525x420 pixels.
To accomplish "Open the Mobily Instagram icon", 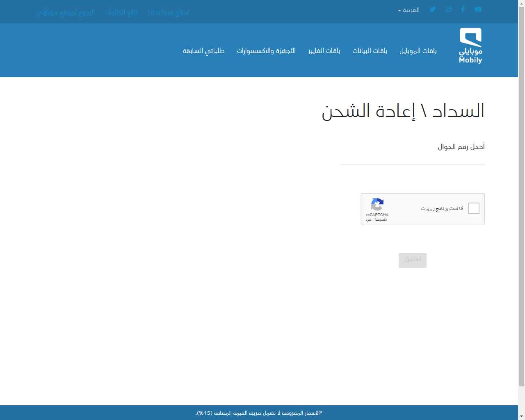I will [449, 9].
